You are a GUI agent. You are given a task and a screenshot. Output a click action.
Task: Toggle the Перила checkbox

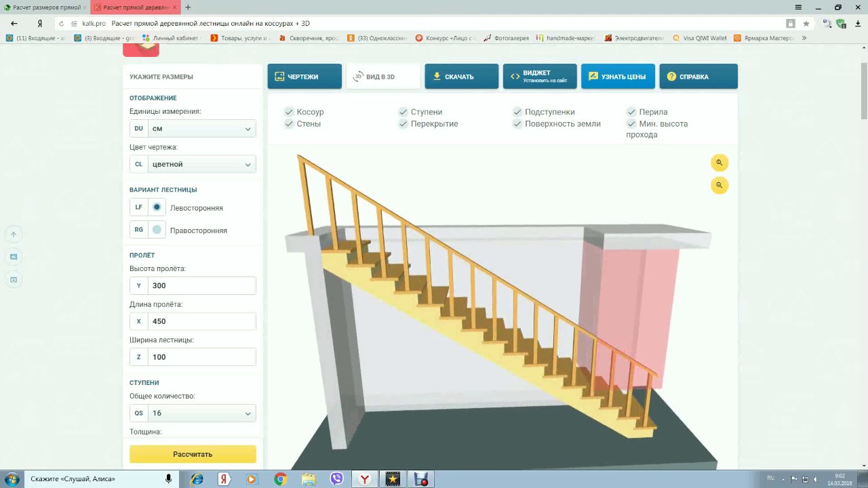pos(632,112)
